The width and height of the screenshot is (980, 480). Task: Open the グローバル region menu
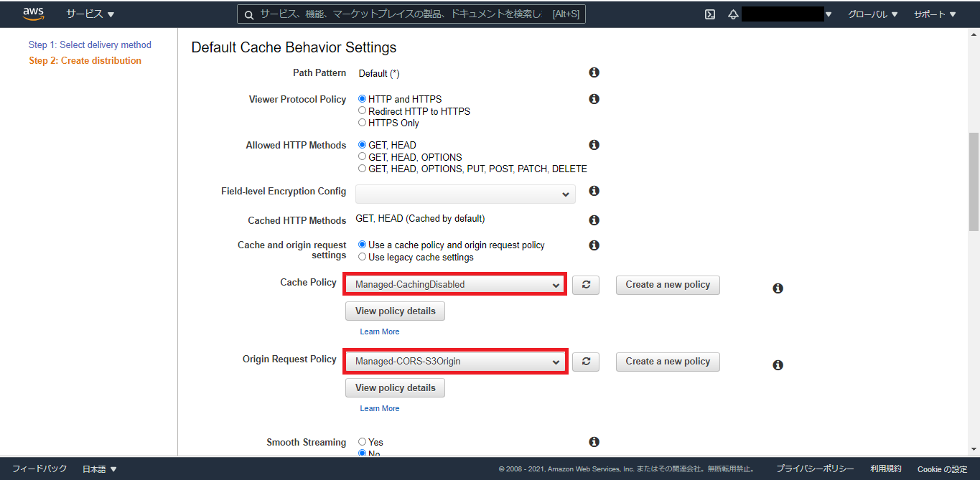click(872, 14)
